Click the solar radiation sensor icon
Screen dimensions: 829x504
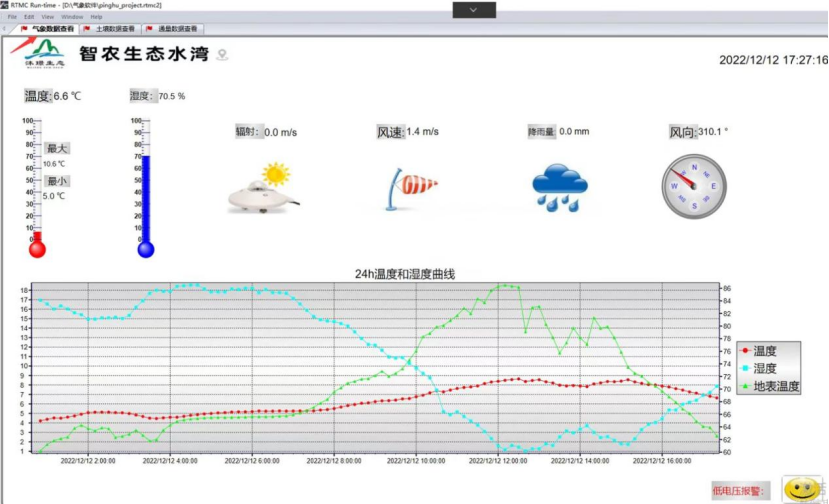(x=260, y=187)
